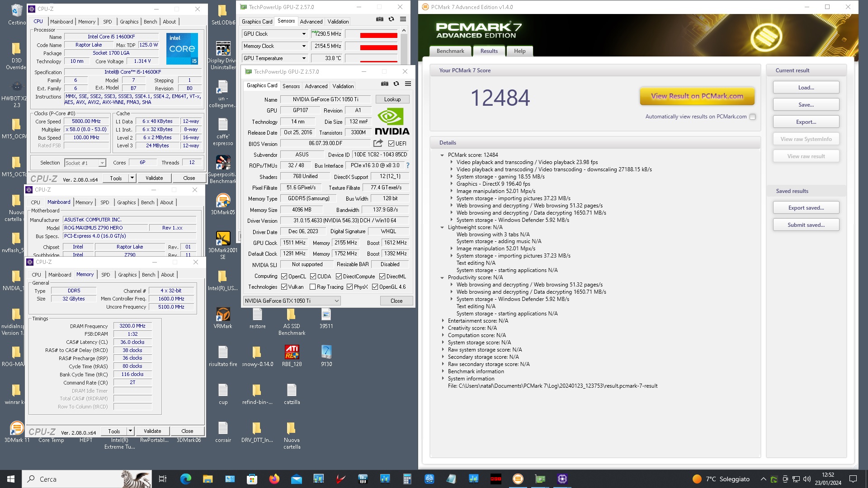Toggle Ray Tracing checkbox
The height and width of the screenshot is (488, 868).
coord(312,287)
